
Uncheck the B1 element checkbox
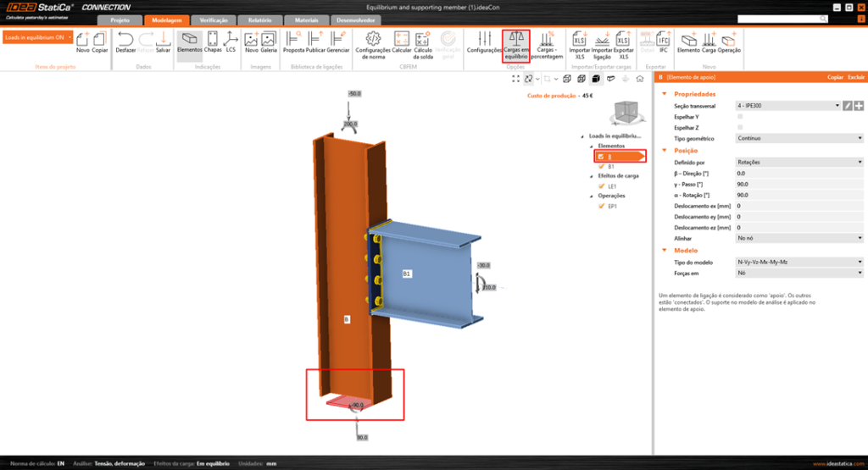pos(600,167)
